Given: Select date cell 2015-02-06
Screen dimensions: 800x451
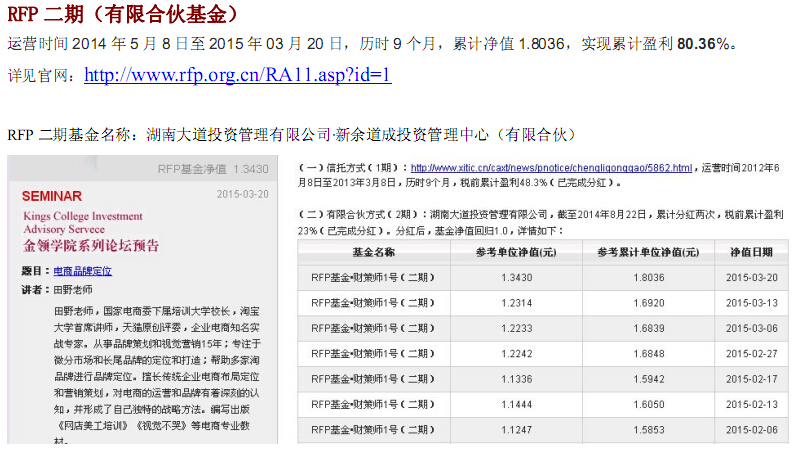Looking at the screenshot, I should click(x=752, y=430).
